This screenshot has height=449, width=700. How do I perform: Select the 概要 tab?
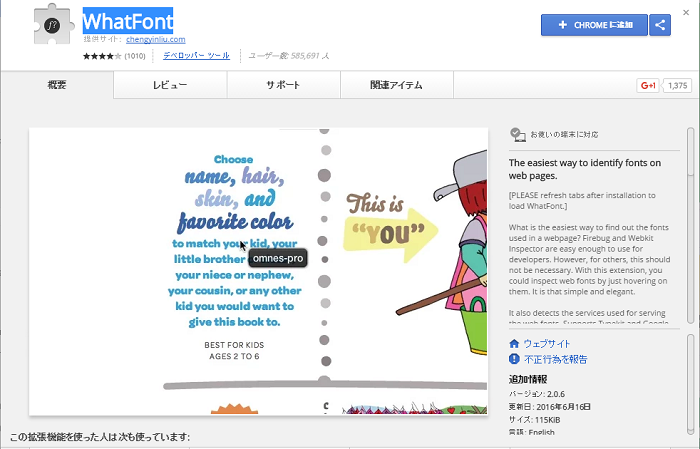(x=57, y=85)
